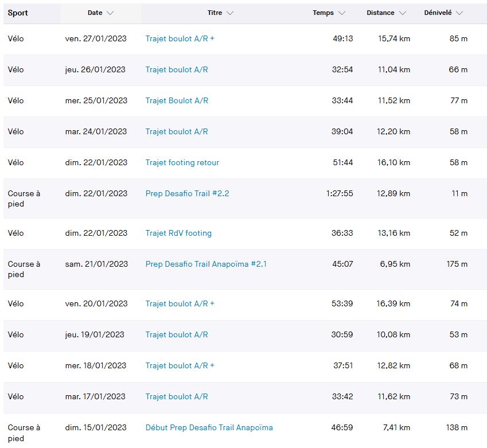Image resolution: width=487 pixels, height=448 pixels.
Task: Sort by Dénivelé with its arrow
Action: click(459, 13)
